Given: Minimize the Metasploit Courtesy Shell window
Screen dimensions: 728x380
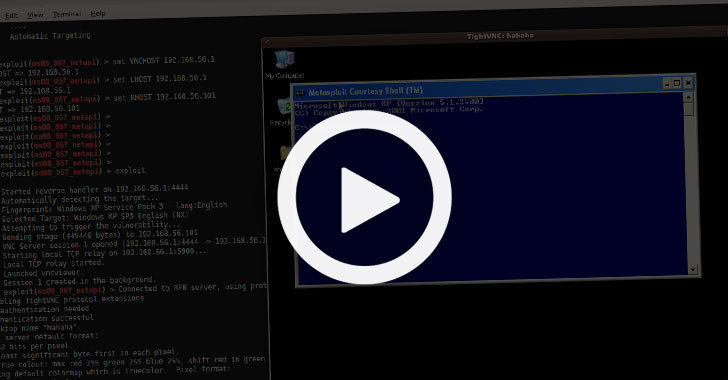Looking at the screenshot, I should [667, 84].
